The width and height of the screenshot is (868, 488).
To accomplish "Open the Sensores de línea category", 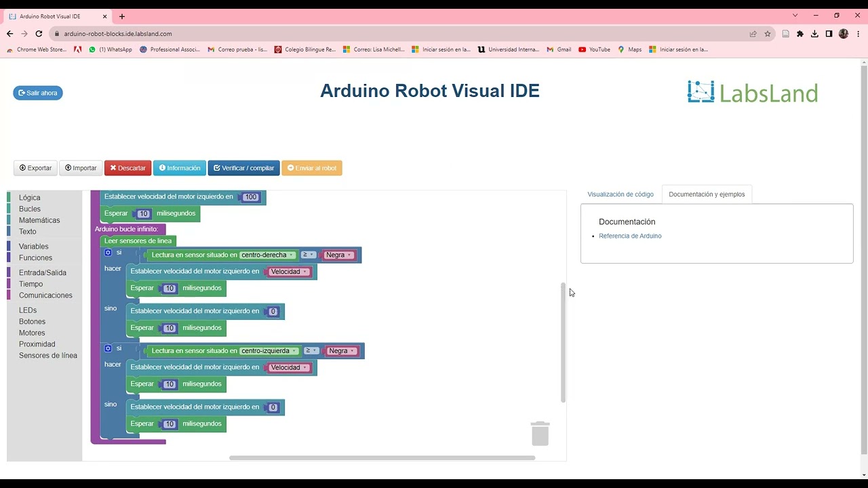I will pyautogui.click(x=48, y=356).
